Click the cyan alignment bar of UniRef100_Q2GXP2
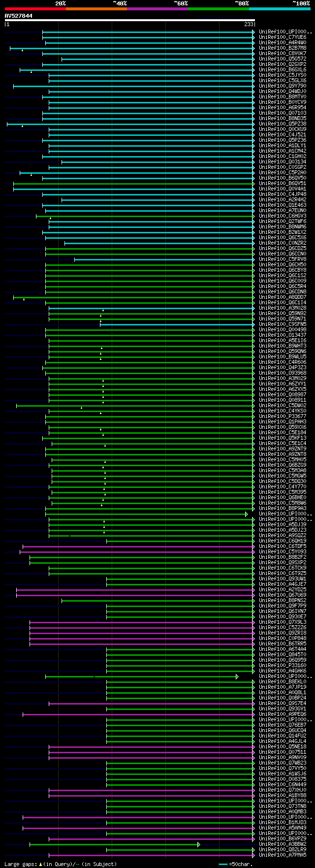 148,64
